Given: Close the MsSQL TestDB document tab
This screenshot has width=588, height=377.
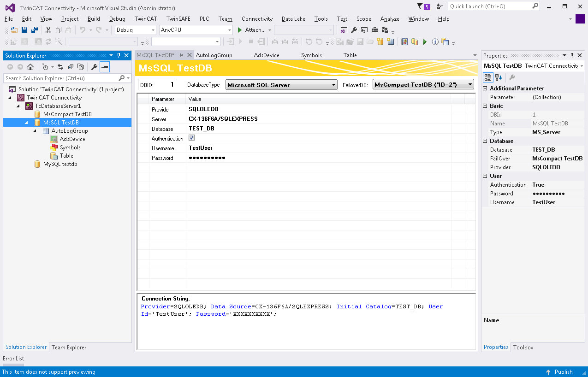Looking at the screenshot, I should (x=190, y=55).
